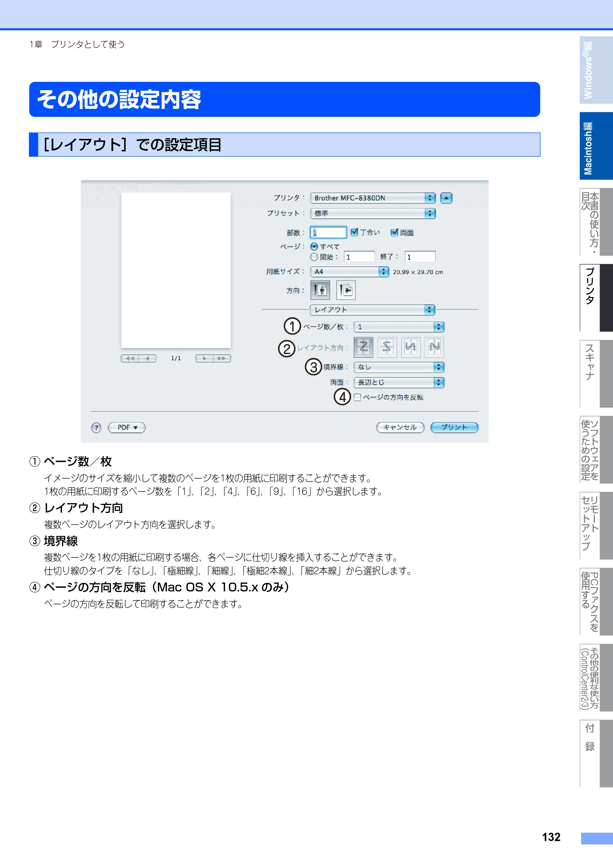Click the プリント button
The height and width of the screenshot is (868, 613).
coord(454,428)
